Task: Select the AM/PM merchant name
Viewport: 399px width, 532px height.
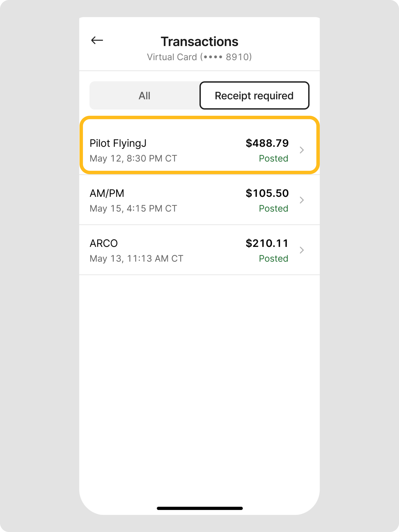Action: (107, 193)
